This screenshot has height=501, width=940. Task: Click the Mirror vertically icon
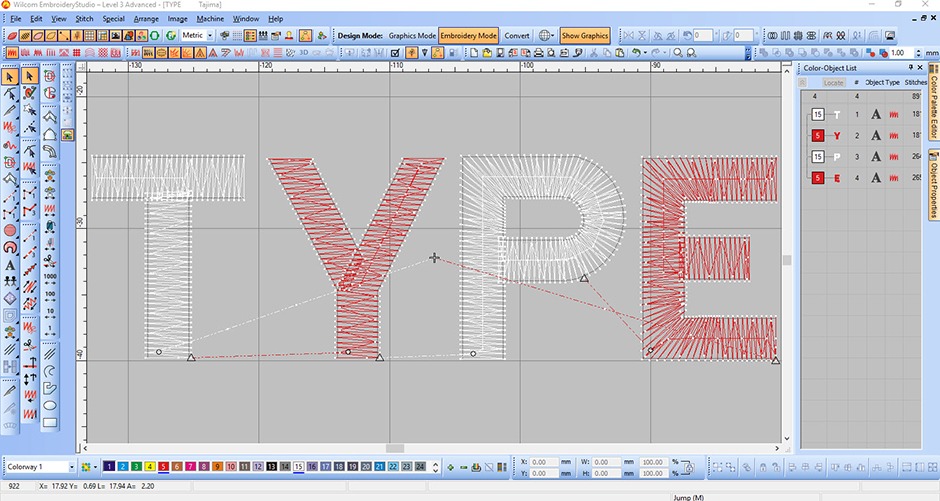[x=642, y=35]
